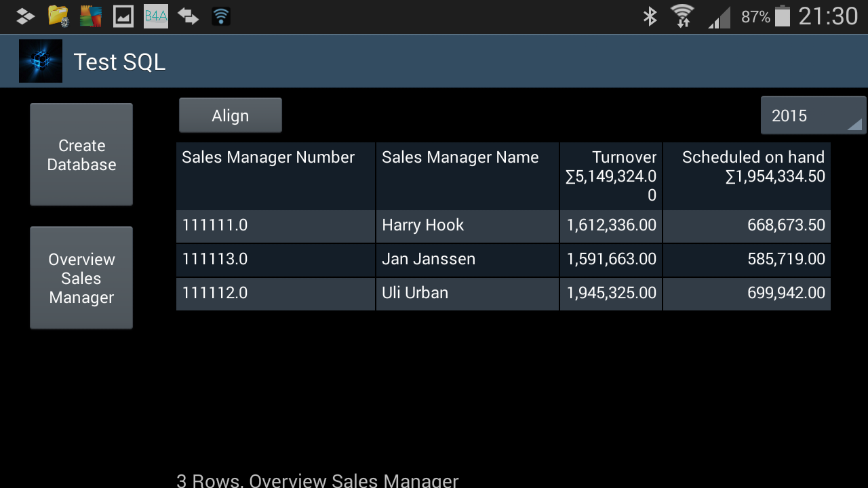Viewport: 868px width, 488px height.
Task: Tap the B4A bridge notification icon
Action: tap(156, 16)
